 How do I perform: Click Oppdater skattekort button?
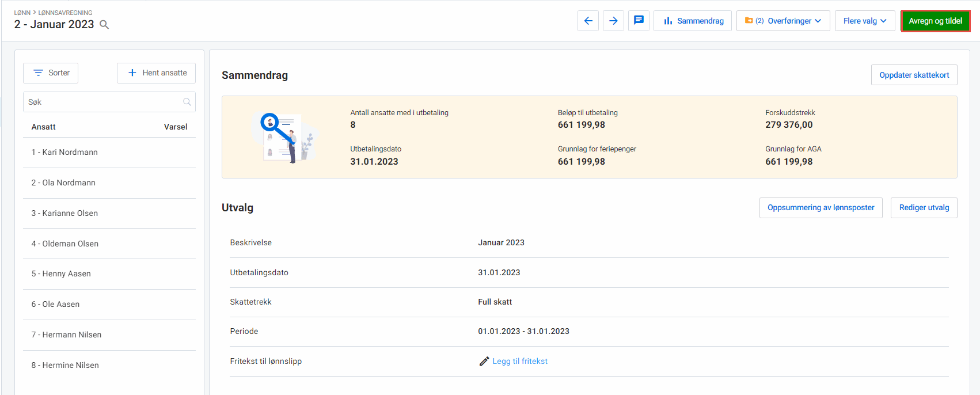click(x=914, y=75)
